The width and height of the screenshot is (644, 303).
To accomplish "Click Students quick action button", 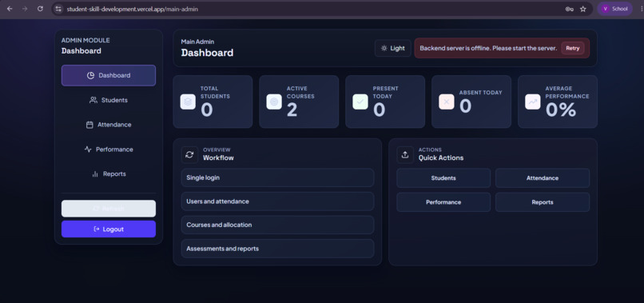I will click(443, 178).
